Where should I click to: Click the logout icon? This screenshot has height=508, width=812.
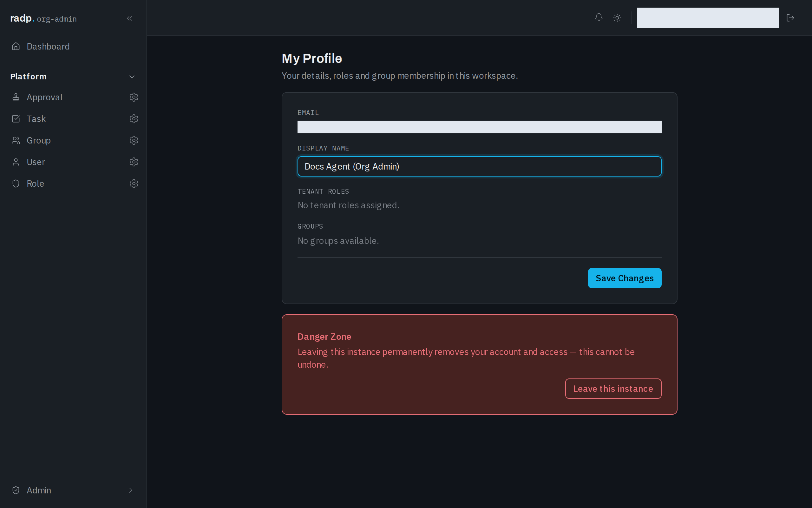pos(790,18)
